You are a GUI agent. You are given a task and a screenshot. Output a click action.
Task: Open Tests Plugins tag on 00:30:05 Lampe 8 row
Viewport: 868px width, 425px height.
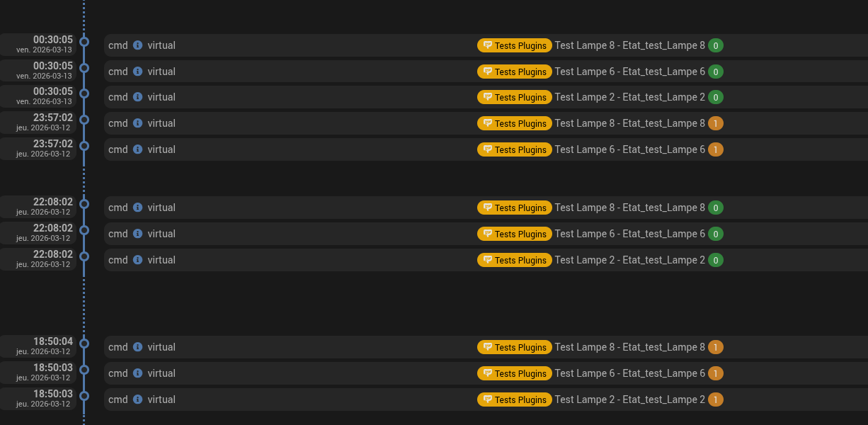(515, 45)
